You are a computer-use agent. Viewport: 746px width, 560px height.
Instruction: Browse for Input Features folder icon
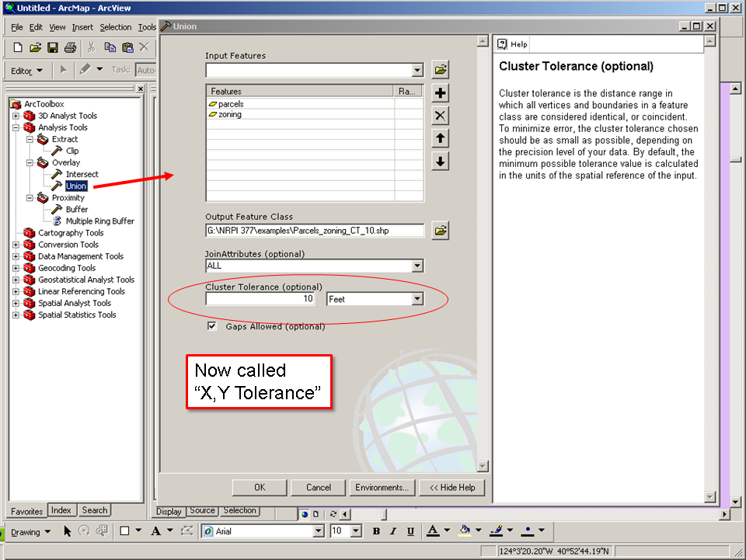pyautogui.click(x=441, y=70)
